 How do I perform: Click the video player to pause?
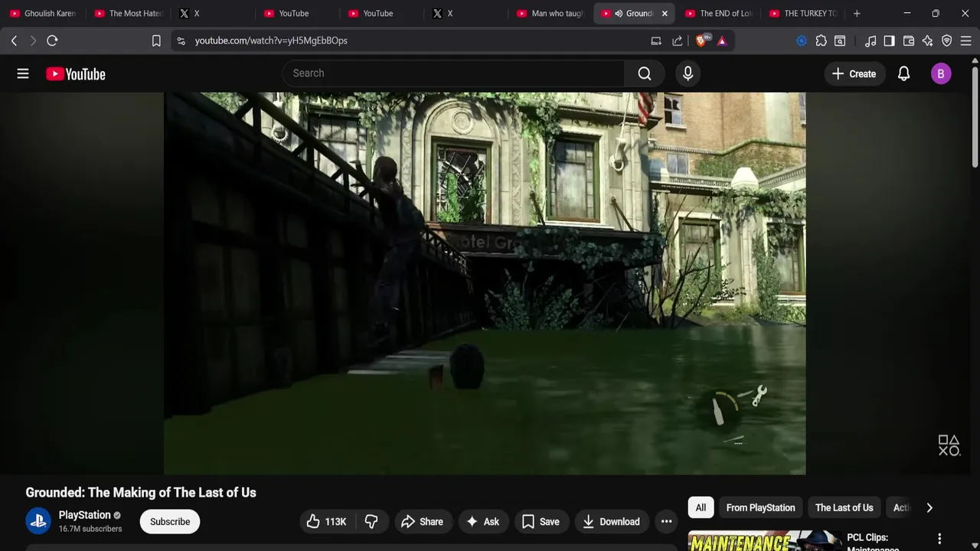tap(485, 283)
